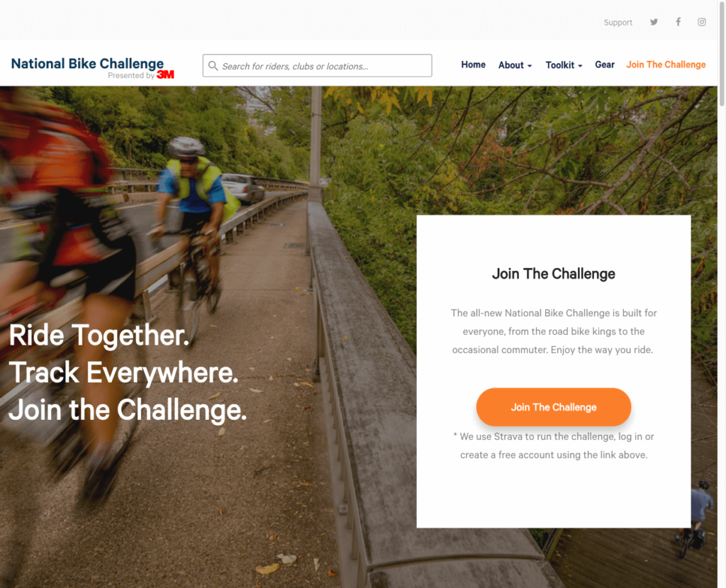This screenshot has width=726, height=588.
Task: Click the Join The Challenge card heading
Action: [x=553, y=274]
